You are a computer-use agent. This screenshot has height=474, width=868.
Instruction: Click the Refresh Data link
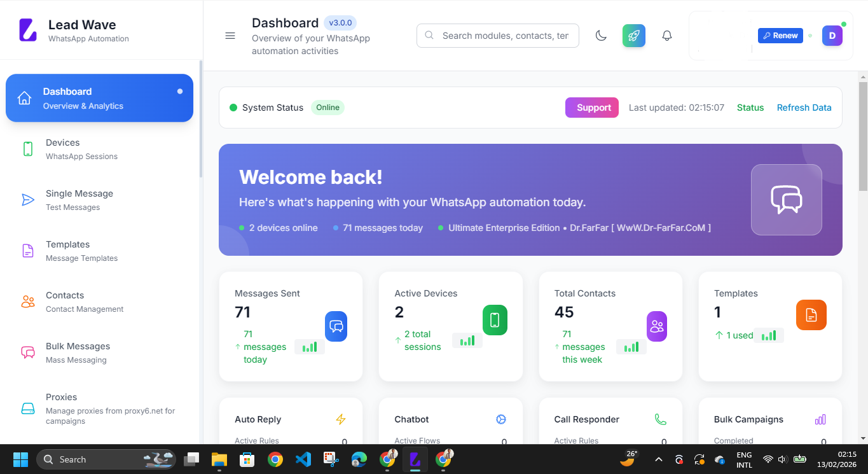click(804, 108)
